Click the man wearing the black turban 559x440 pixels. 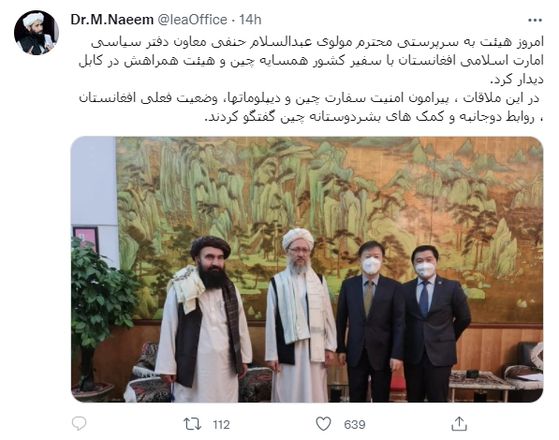(x=204, y=319)
